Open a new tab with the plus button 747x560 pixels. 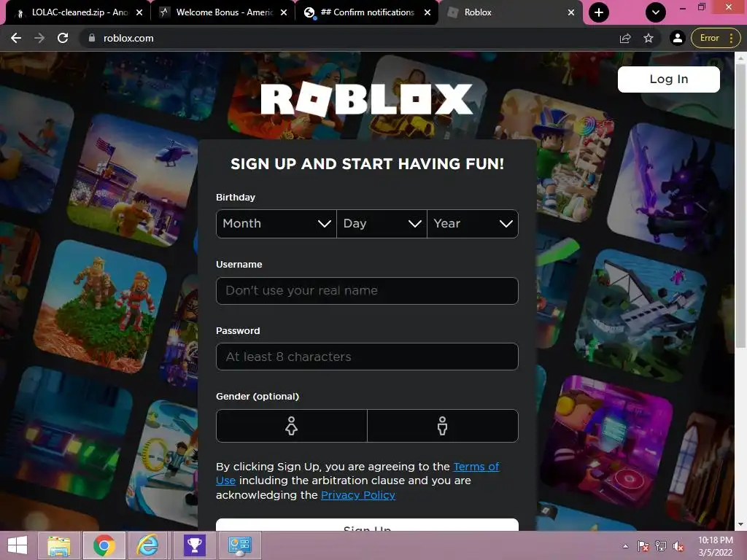point(599,12)
